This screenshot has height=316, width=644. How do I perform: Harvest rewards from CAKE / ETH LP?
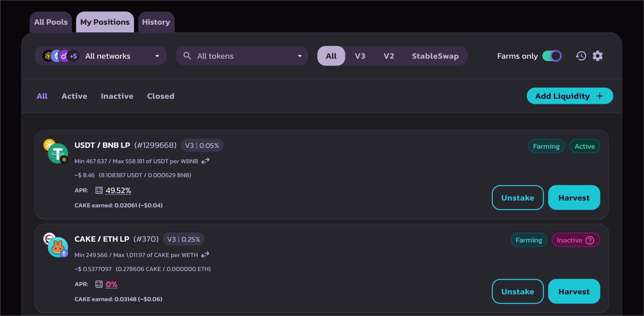(x=574, y=292)
